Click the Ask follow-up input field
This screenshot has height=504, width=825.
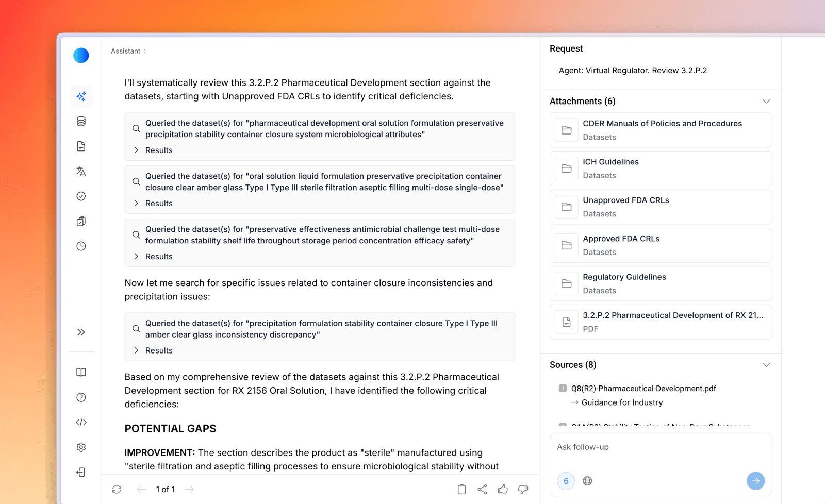(660, 447)
